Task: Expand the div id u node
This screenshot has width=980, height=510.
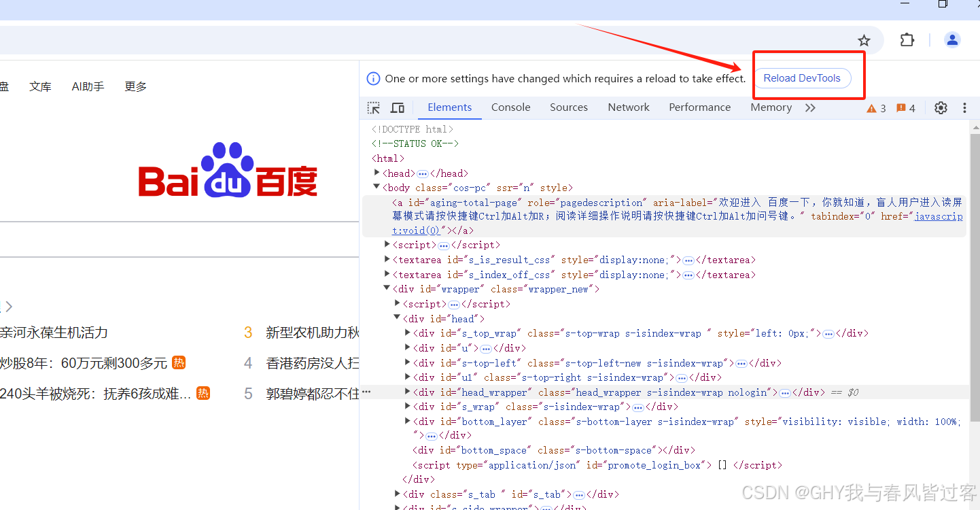Action: coord(408,347)
